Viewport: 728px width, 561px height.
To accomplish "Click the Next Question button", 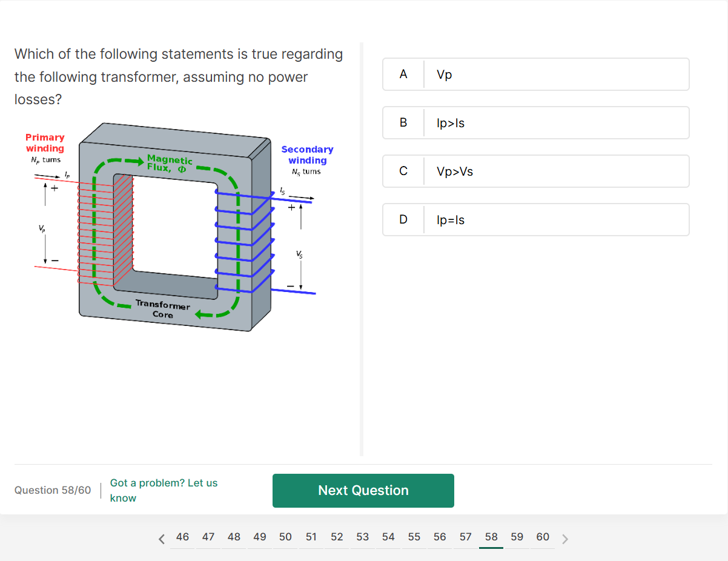I will [x=363, y=491].
